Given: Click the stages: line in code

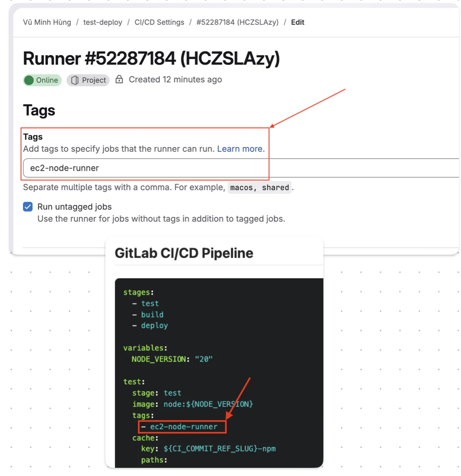Looking at the screenshot, I should coord(138,292).
